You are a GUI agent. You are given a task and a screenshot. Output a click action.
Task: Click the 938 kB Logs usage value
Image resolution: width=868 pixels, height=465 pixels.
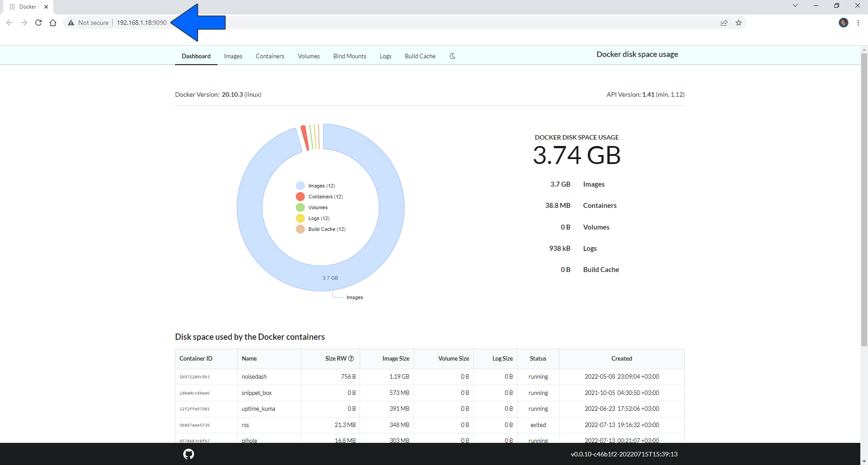[560, 249]
